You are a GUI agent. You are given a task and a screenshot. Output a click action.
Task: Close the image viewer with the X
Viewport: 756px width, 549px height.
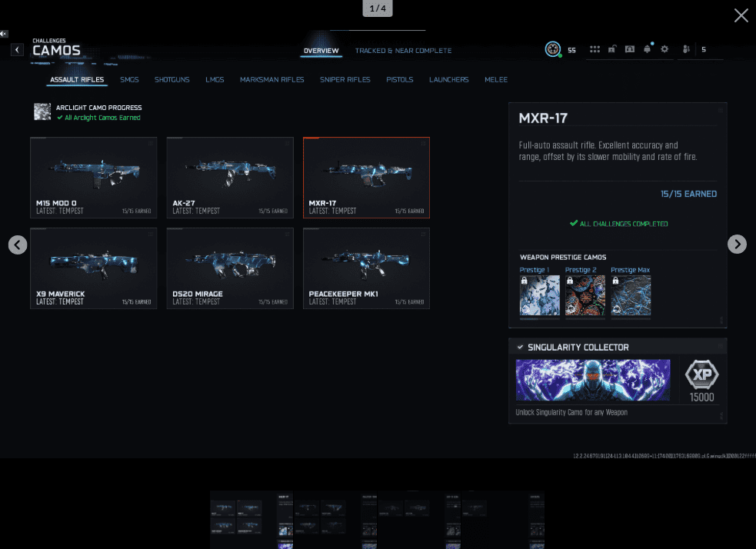click(741, 15)
